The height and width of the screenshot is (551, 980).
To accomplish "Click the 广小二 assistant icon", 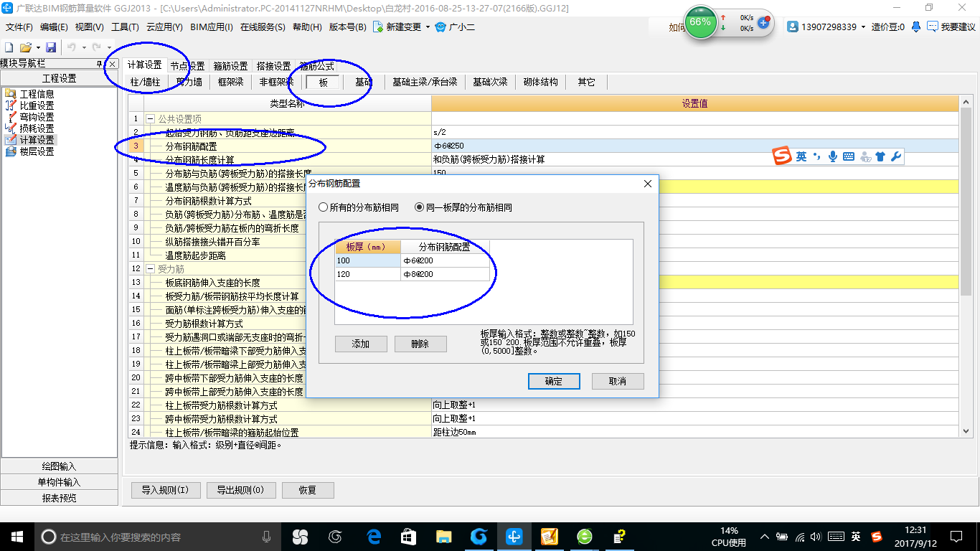I will [441, 27].
